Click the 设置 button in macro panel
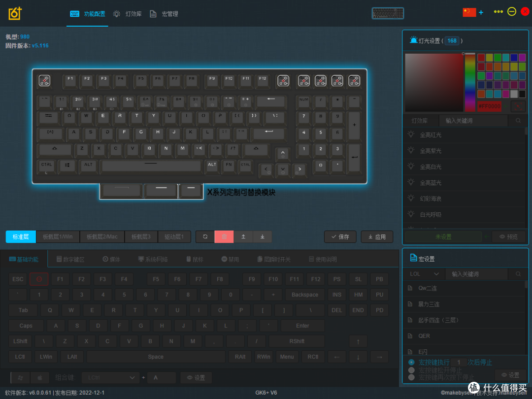 click(x=510, y=375)
